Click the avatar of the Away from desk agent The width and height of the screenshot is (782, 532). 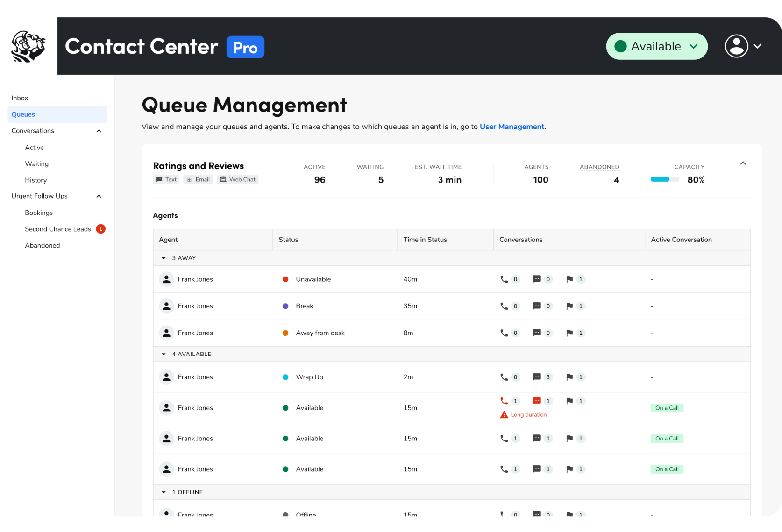(x=166, y=333)
